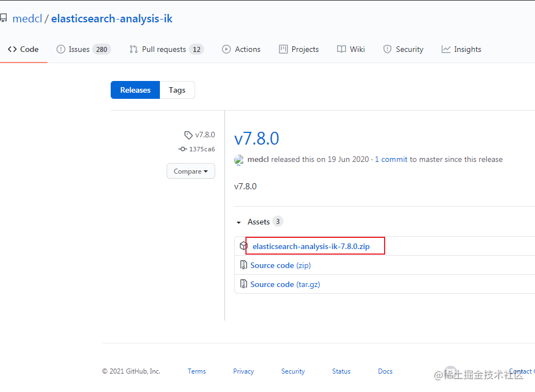This screenshot has height=392, width=535.
Task: Open the Security tab in the repo navigation
Action: 403,49
